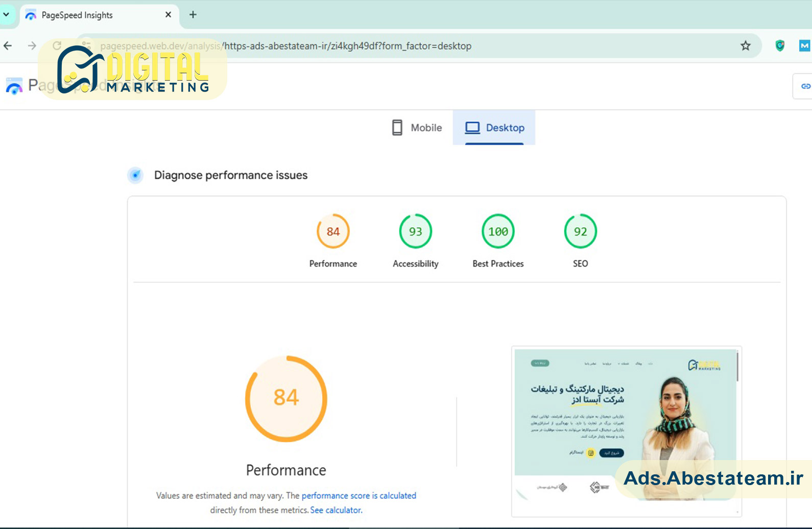812x529 pixels.
Task: Close the PageSpeed Insights tab
Action: pos(168,15)
